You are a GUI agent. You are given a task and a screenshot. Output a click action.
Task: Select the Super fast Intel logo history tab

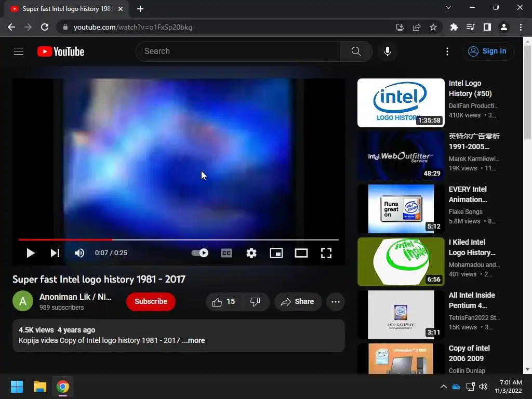[66, 9]
